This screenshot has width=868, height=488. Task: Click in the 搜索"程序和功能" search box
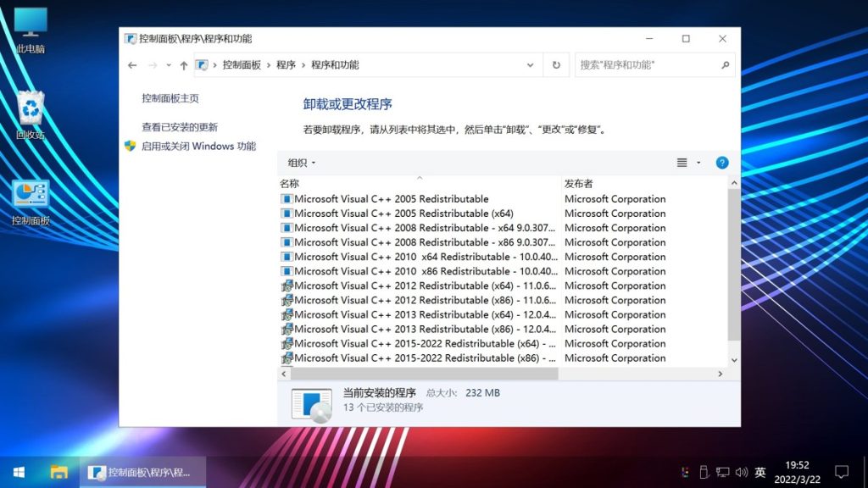648,65
